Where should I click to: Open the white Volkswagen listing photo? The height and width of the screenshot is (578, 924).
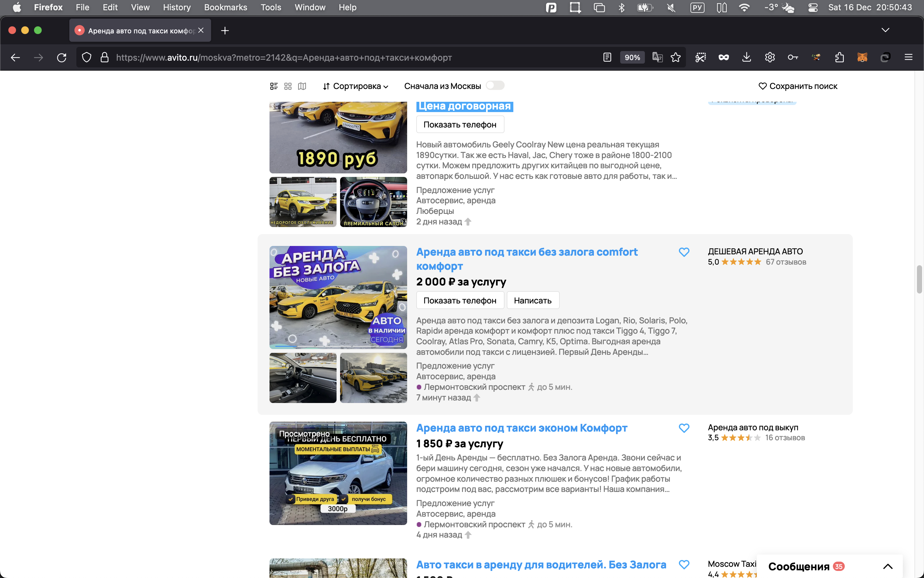[338, 473]
